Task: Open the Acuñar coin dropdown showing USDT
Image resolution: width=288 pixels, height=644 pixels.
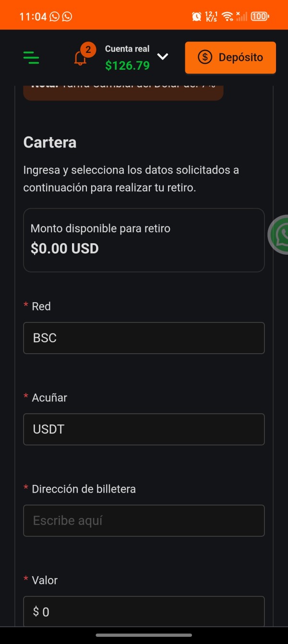Action: [144, 429]
